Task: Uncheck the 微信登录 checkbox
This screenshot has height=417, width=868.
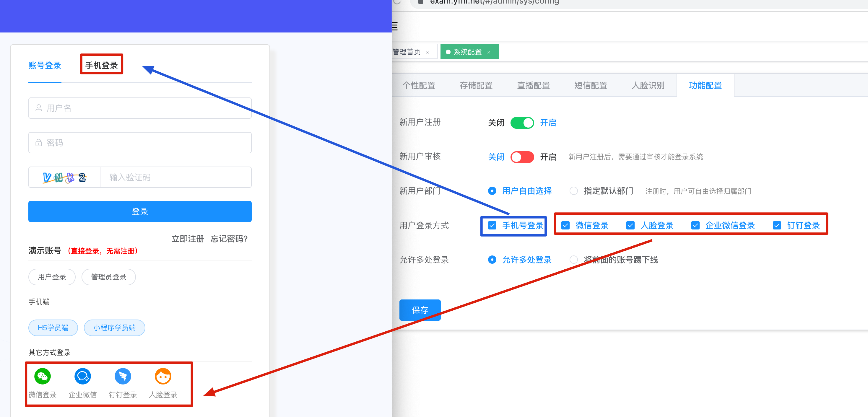Action: tap(565, 225)
